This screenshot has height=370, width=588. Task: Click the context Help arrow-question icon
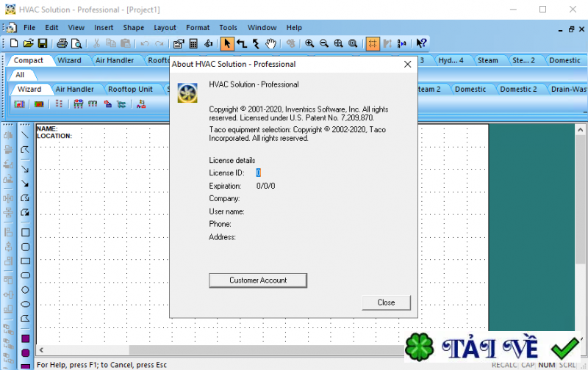pos(421,43)
